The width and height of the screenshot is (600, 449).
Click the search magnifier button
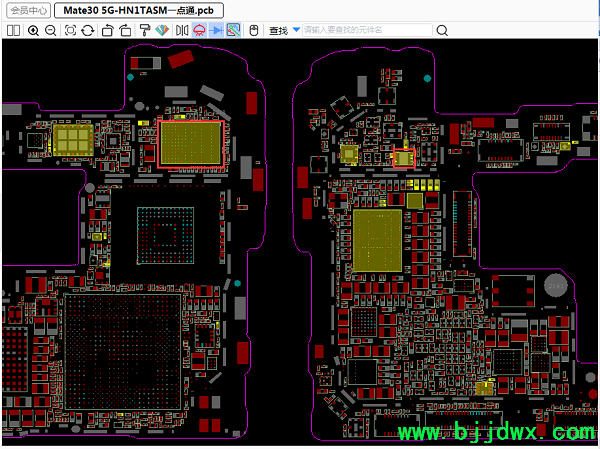tap(442, 30)
